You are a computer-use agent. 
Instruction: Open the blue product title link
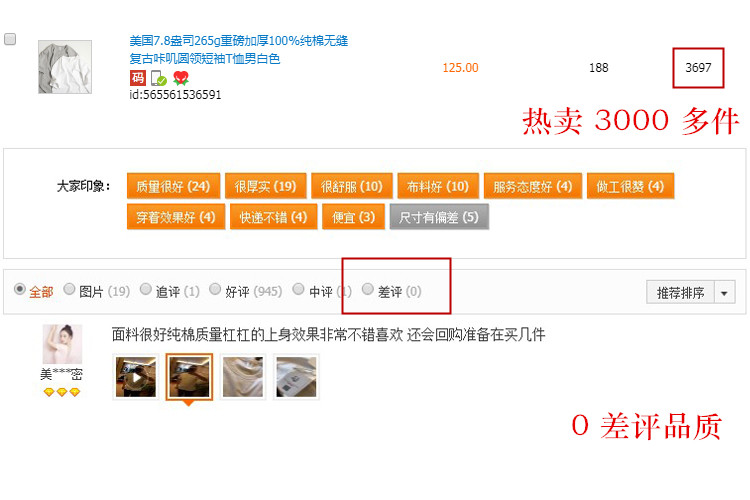pyautogui.click(x=238, y=50)
